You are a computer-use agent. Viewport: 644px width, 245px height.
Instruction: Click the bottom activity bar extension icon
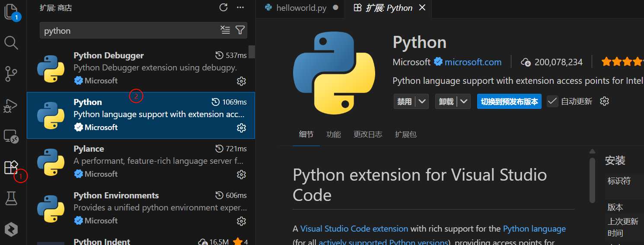coord(11,229)
